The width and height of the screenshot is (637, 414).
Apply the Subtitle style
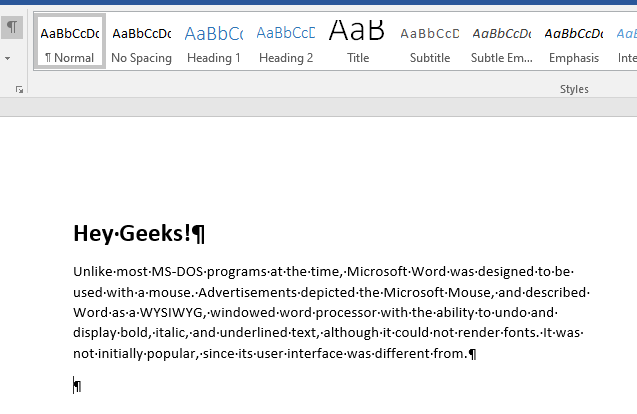tap(429, 42)
